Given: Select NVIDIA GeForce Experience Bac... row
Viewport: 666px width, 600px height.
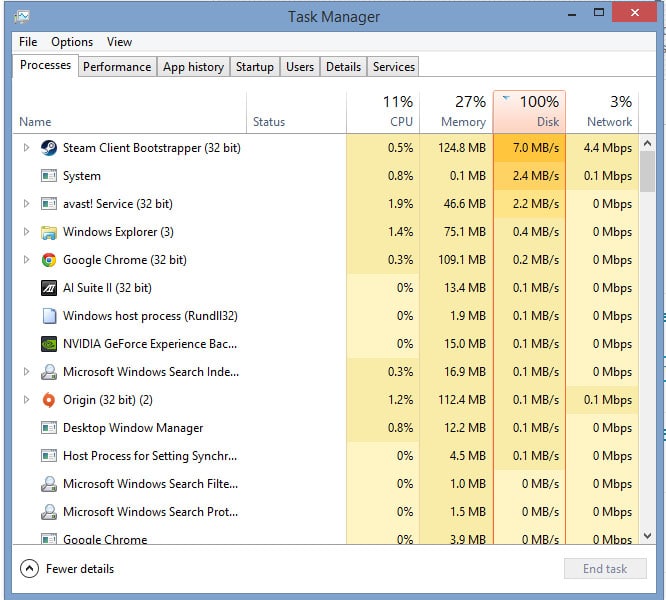Looking at the screenshot, I should (326, 344).
